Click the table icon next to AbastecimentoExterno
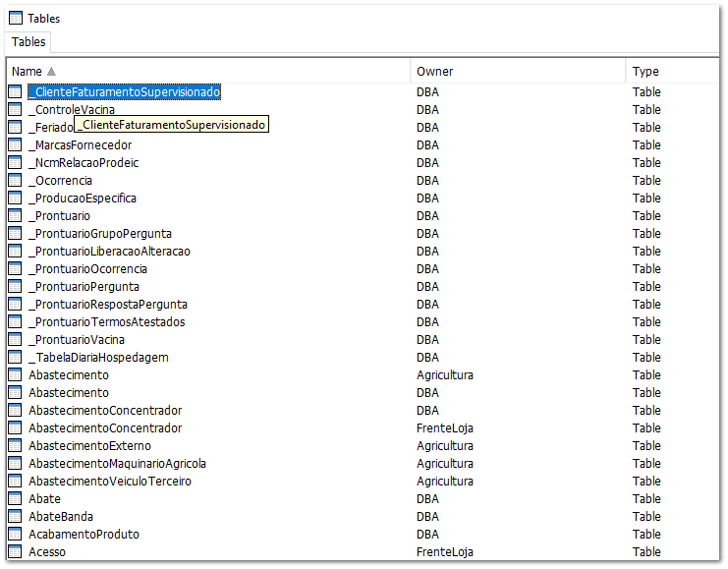 15,446
